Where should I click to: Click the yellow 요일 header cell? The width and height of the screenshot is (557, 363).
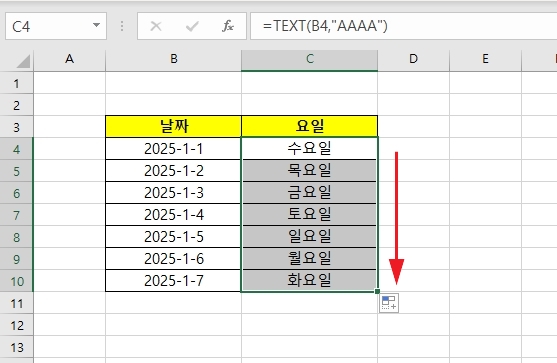click(309, 126)
